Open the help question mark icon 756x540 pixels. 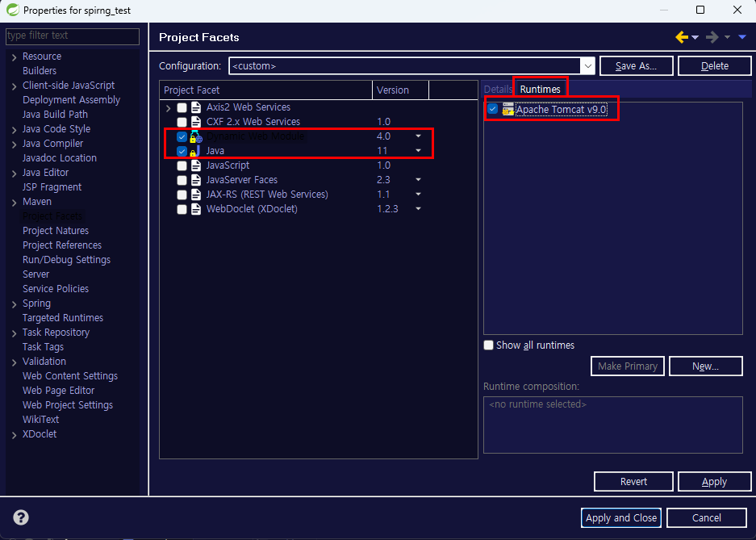(x=21, y=517)
